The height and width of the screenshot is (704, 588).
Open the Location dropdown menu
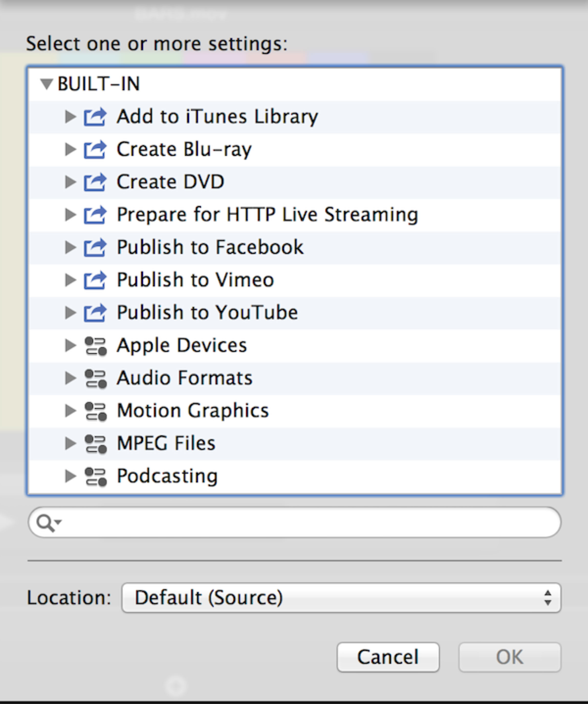341,598
